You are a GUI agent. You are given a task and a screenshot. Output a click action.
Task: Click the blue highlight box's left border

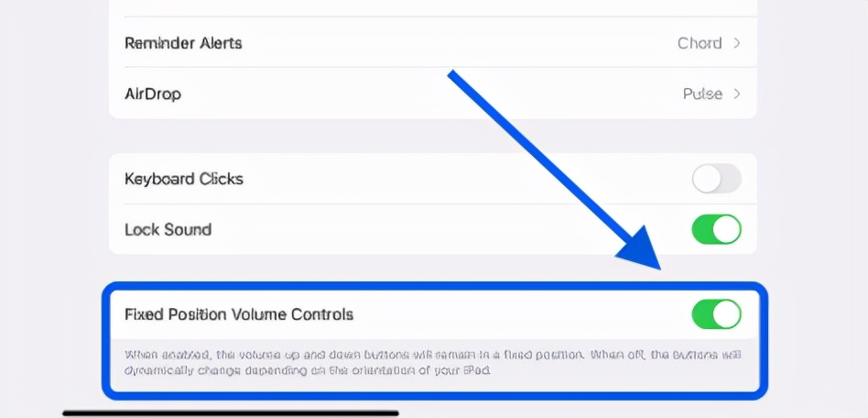pyautogui.click(x=104, y=341)
